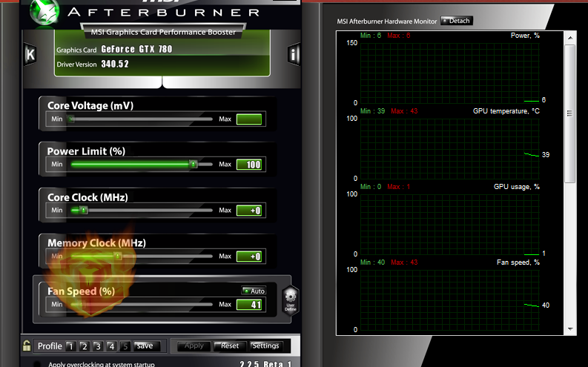This screenshot has width=588, height=367.
Task: Click the Profile label
Action: pyautogui.click(x=50, y=346)
